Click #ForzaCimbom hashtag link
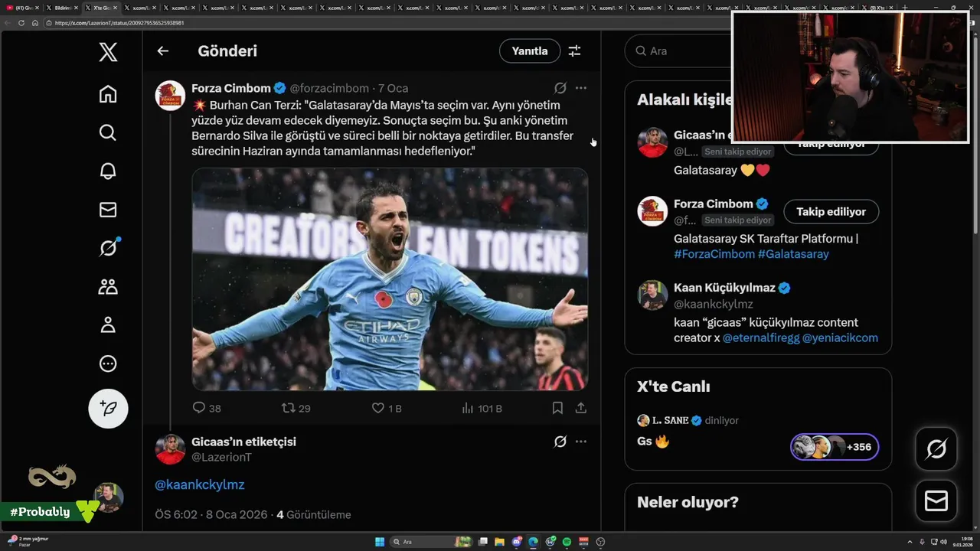 point(714,254)
